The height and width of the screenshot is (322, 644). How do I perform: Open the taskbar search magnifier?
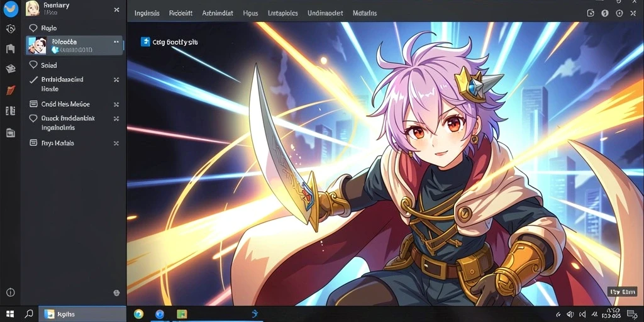29,314
